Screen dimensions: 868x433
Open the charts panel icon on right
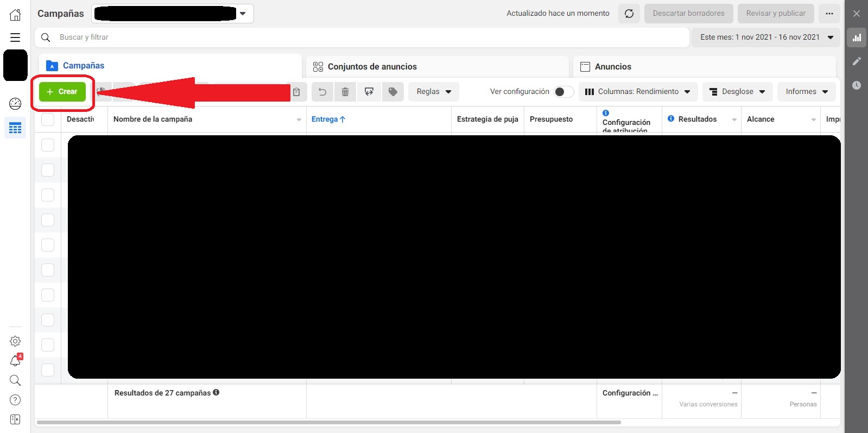(x=857, y=37)
